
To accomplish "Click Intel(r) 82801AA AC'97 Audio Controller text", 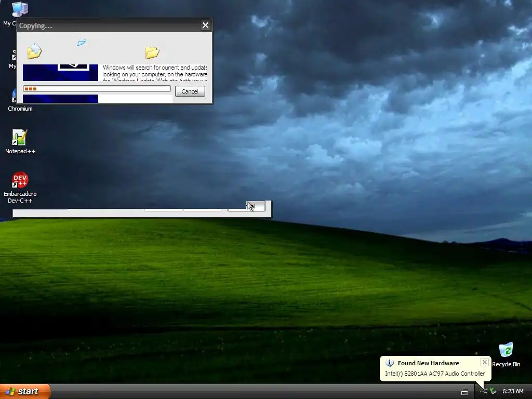I will click(x=435, y=374).
